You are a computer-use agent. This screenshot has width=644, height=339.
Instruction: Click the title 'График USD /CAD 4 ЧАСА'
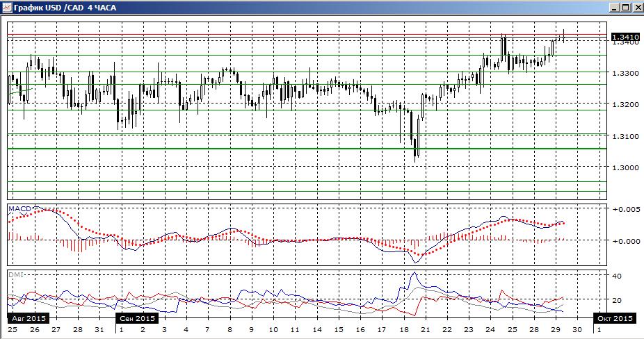click(x=65, y=8)
